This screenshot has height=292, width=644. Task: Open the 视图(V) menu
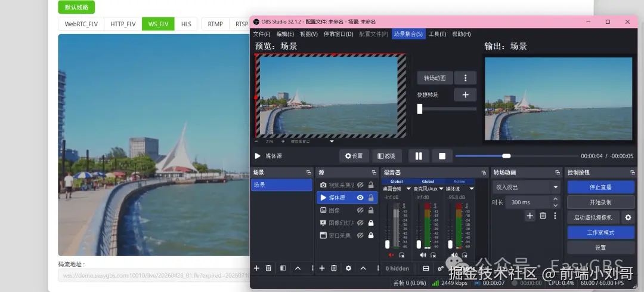[x=309, y=34]
